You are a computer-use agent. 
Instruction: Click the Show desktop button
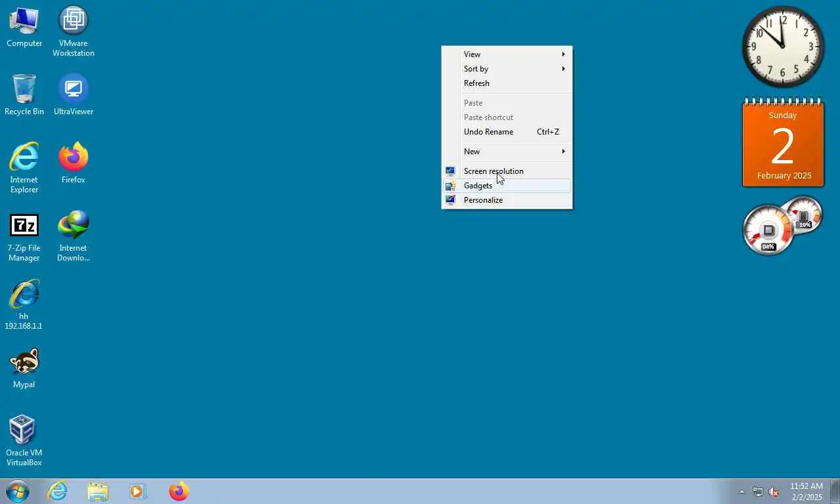835,491
